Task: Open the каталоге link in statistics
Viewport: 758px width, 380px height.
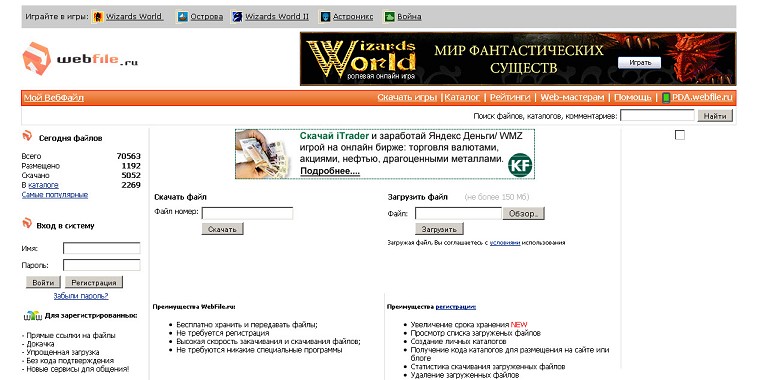Action: pos(44,185)
